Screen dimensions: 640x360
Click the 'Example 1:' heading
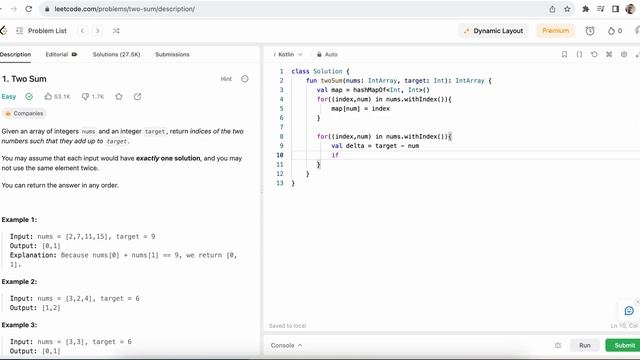coord(19,220)
